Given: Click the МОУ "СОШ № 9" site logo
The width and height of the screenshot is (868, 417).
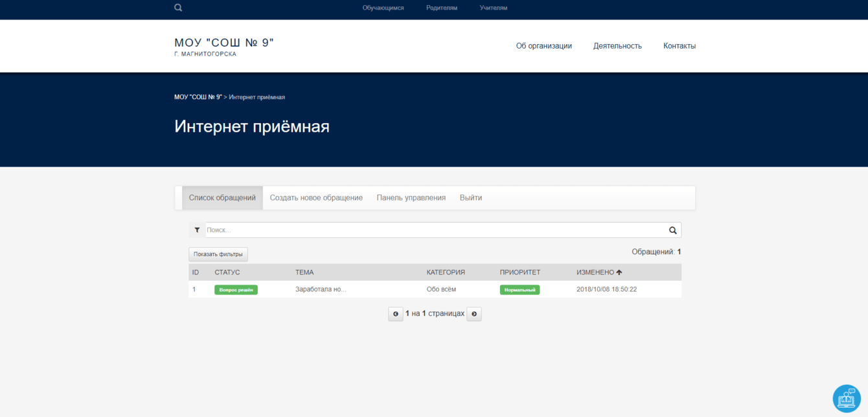Looking at the screenshot, I should [x=224, y=46].
